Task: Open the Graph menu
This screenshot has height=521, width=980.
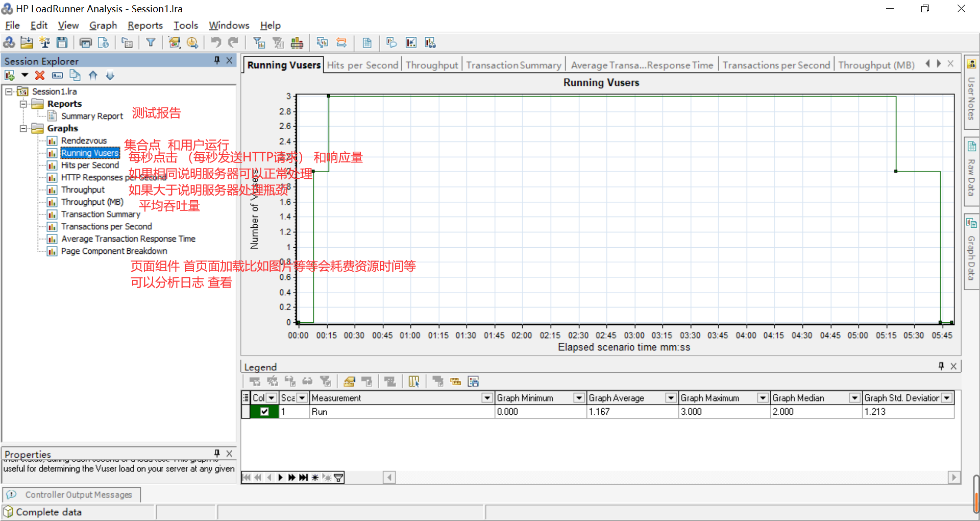Action: click(x=103, y=25)
